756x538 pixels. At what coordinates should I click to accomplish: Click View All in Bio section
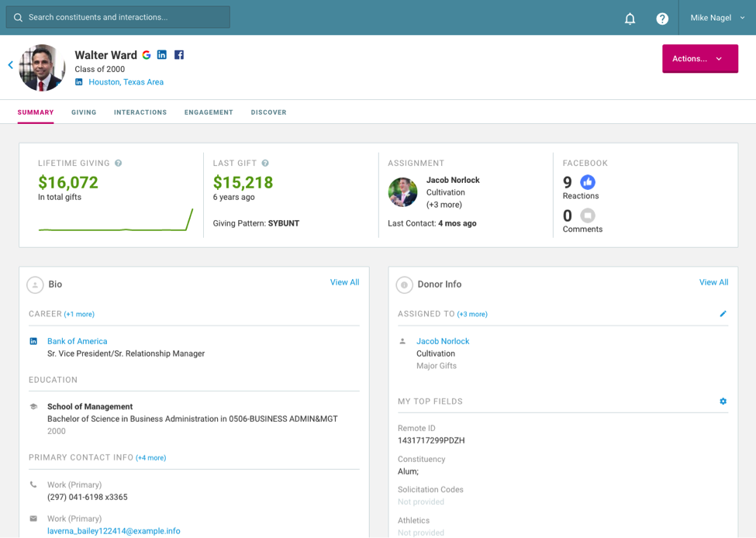tap(344, 283)
